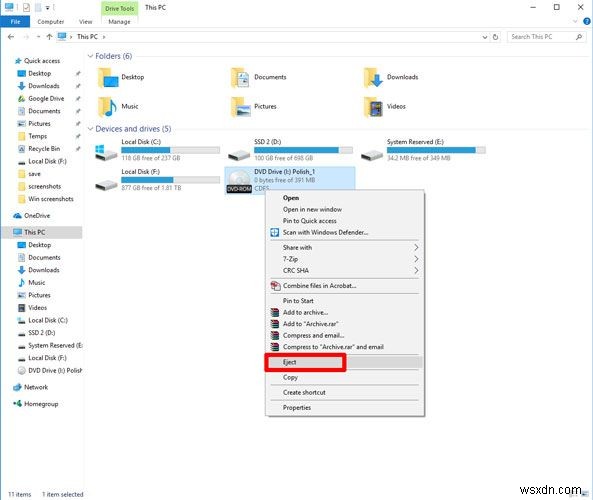This screenshot has width=593, height=500.
Task: Click Pin to Start entry
Action: pyautogui.click(x=298, y=301)
